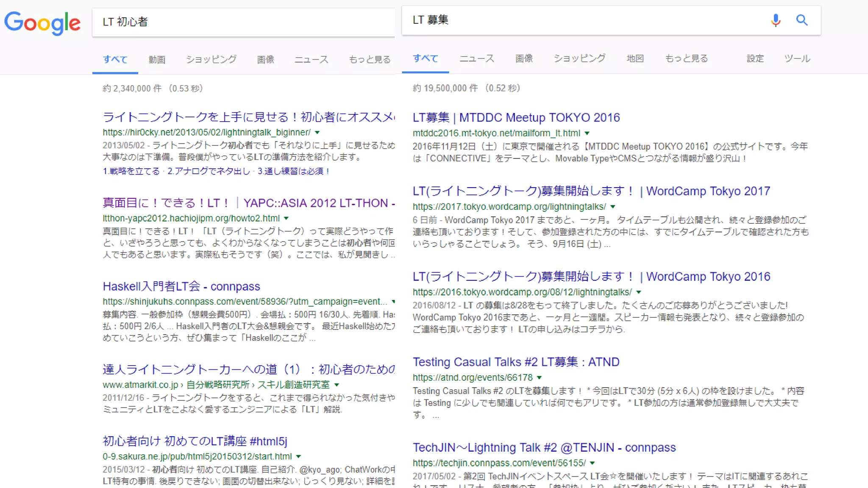
Task: Expand arrow next to 2017.tokyo.wordcamp.org URL
Action: pos(612,207)
